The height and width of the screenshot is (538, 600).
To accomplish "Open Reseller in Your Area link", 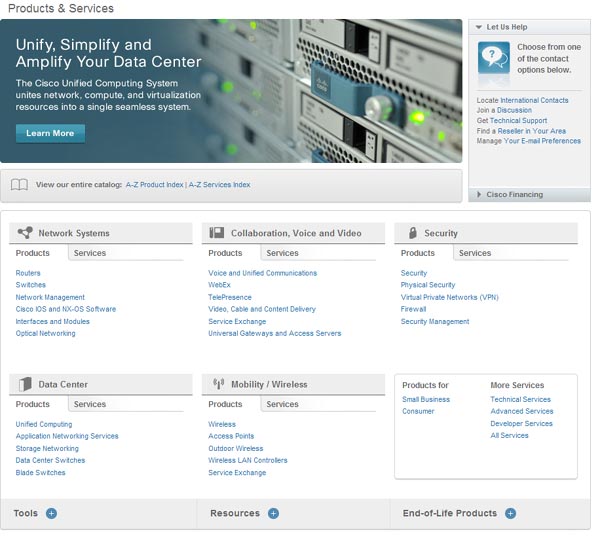I will click(x=532, y=131).
